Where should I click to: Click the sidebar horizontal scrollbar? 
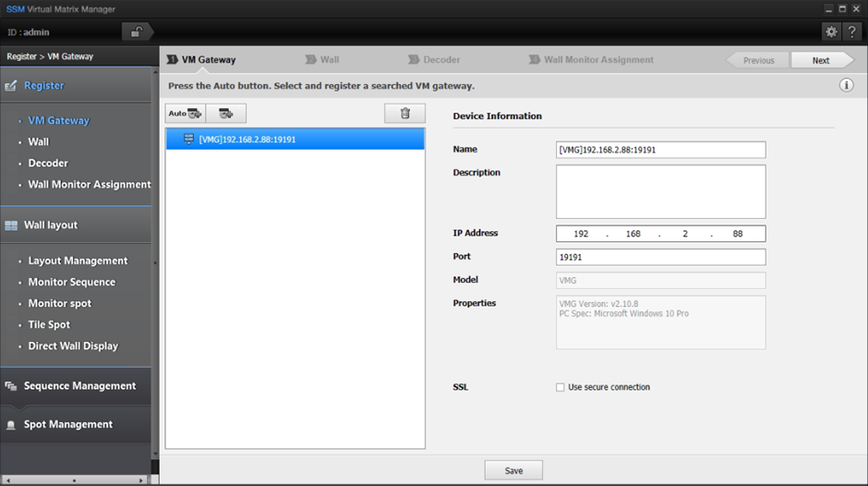coord(75,480)
